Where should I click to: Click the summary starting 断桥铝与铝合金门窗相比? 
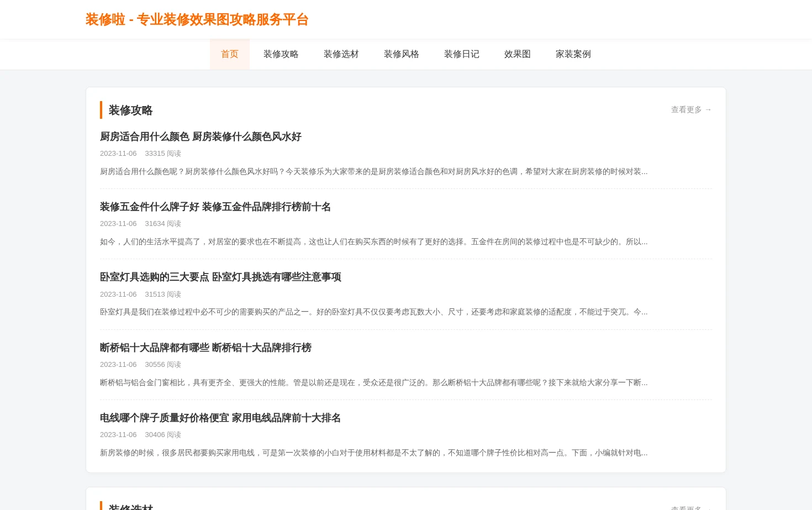point(374,383)
